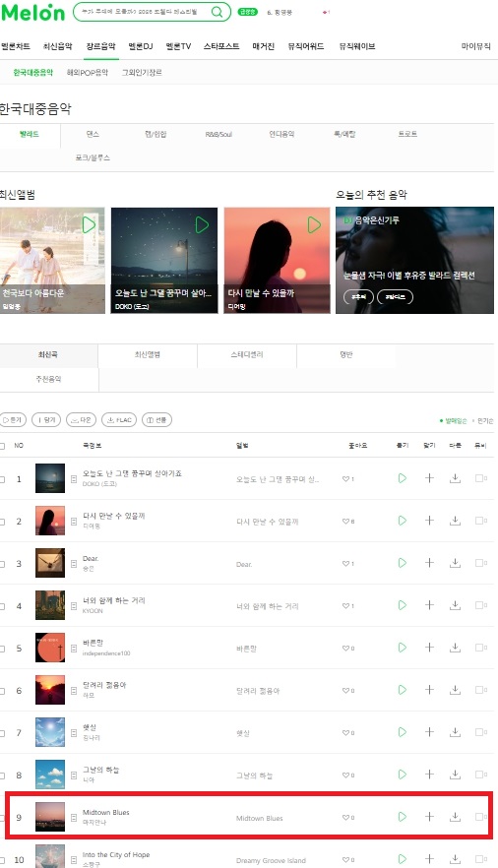Image resolution: width=498 pixels, height=868 pixels.
Task: Check the select-all checkbox in list header
Action: (x=3, y=446)
